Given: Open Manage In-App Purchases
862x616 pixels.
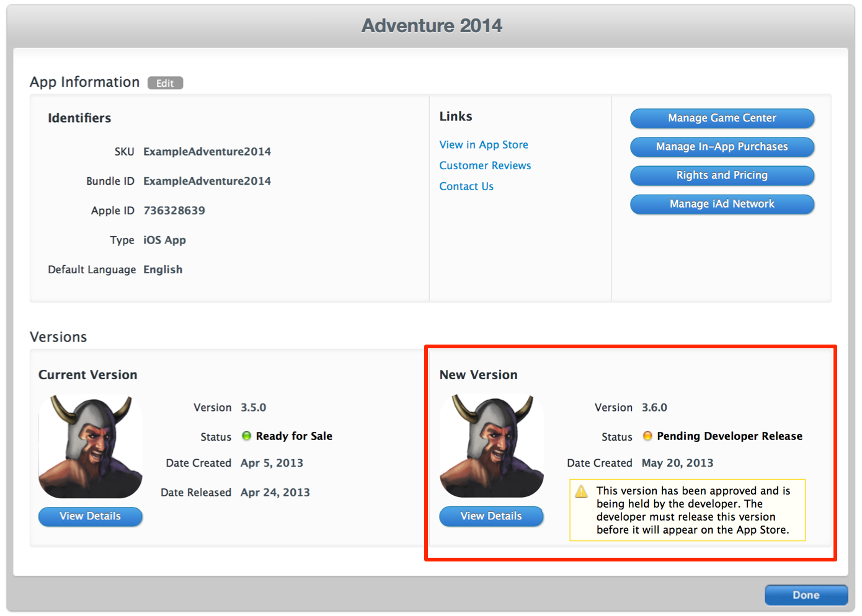Looking at the screenshot, I should (721, 147).
